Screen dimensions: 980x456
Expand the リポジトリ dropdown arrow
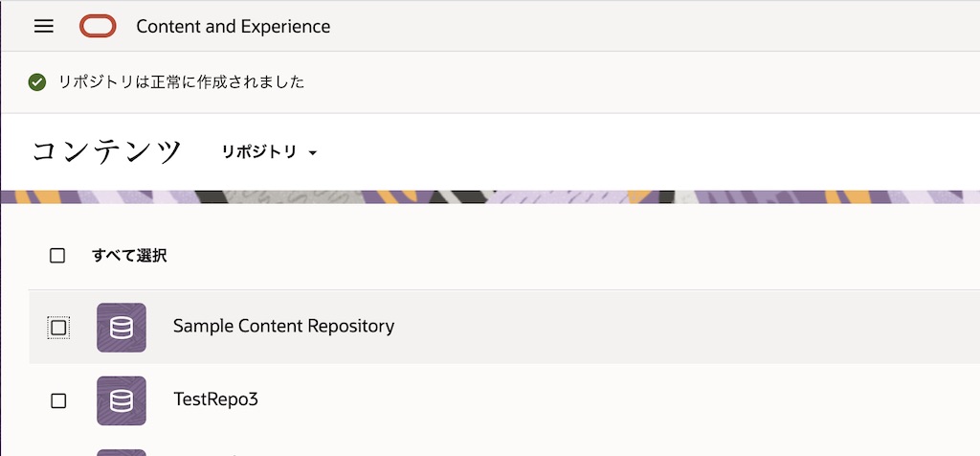pos(312,153)
